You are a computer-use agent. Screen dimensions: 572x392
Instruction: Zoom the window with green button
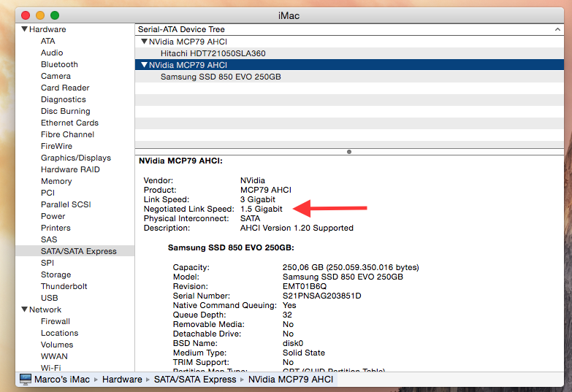click(x=55, y=15)
